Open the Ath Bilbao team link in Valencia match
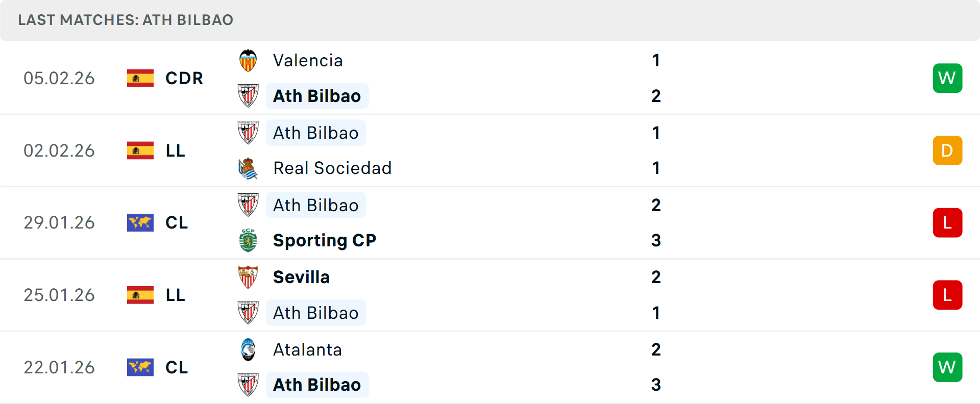The height and width of the screenshot is (404, 980). [317, 95]
